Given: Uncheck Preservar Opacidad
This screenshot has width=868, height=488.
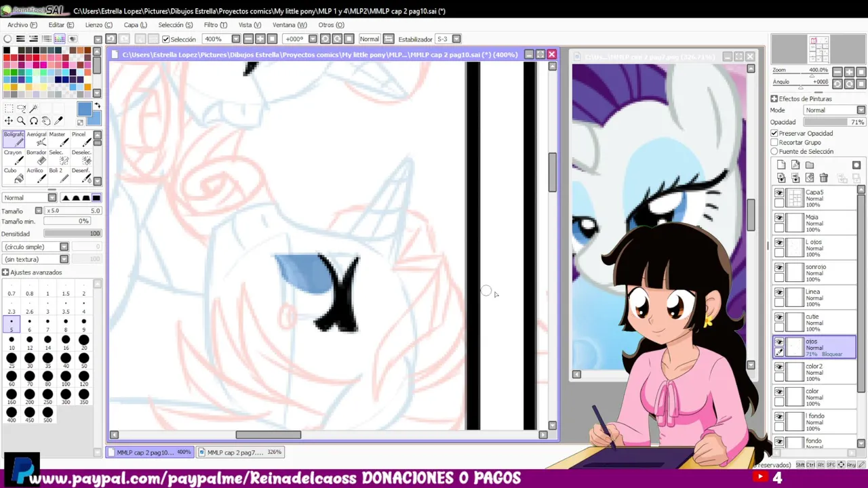Looking at the screenshot, I should pos(774,134).
